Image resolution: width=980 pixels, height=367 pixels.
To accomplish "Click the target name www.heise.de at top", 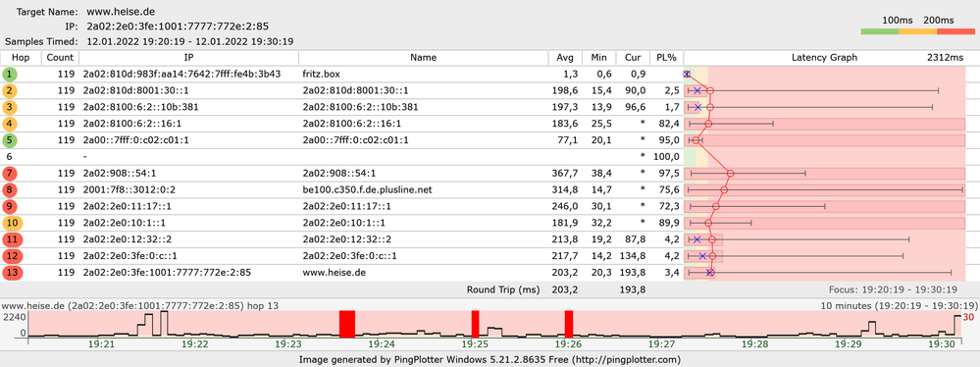I will tap(122, 12).
